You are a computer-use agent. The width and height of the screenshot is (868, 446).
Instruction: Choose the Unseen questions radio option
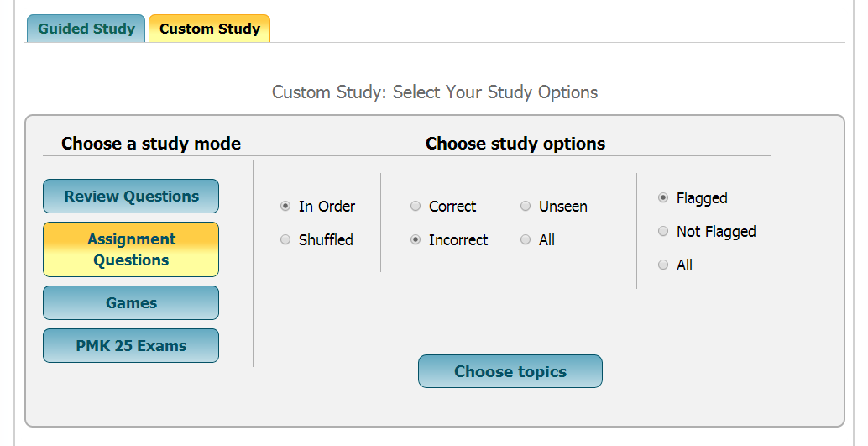[x=526, y=207]
